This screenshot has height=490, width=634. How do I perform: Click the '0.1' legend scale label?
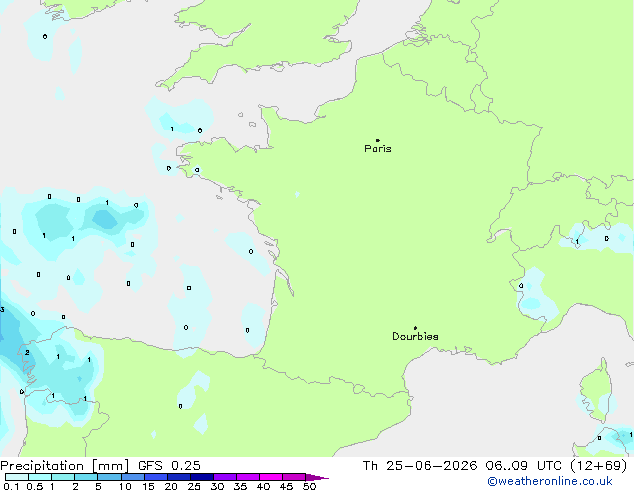(x=11, y=486)
